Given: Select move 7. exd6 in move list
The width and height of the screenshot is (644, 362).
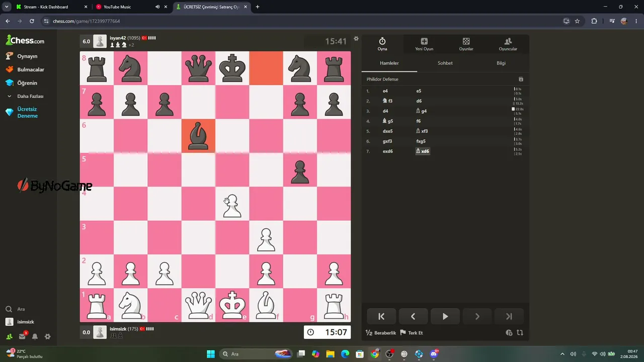Looking at the screenshot, I should (387, 151).
